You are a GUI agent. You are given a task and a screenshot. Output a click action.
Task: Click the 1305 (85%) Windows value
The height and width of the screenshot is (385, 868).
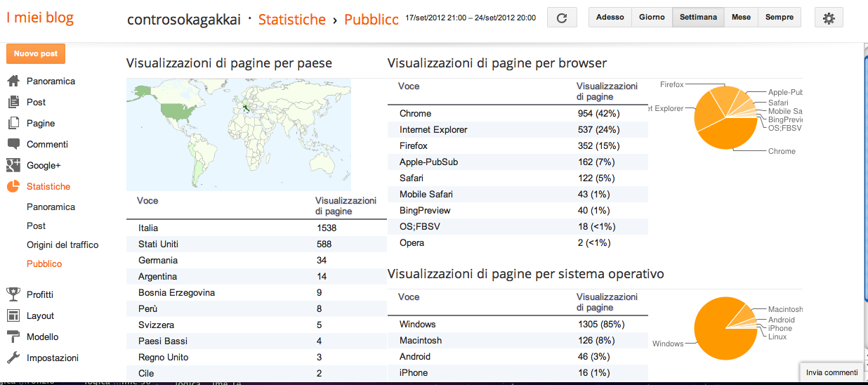[x=600, y=324]
